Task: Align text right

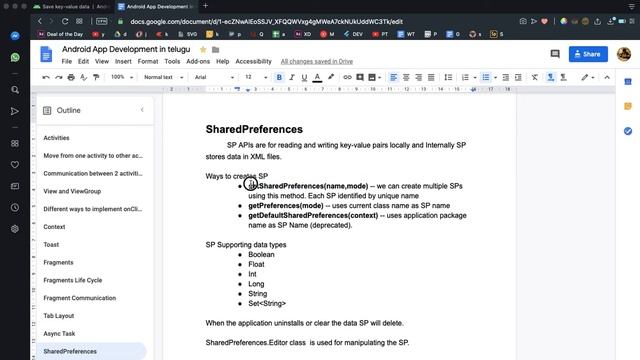Action: (418, 77)
